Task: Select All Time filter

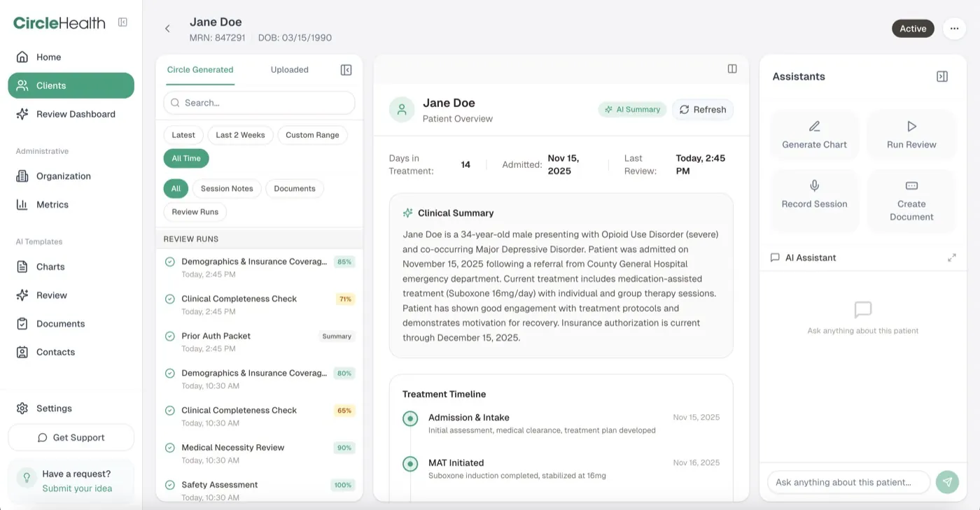Action: point(186,158)
